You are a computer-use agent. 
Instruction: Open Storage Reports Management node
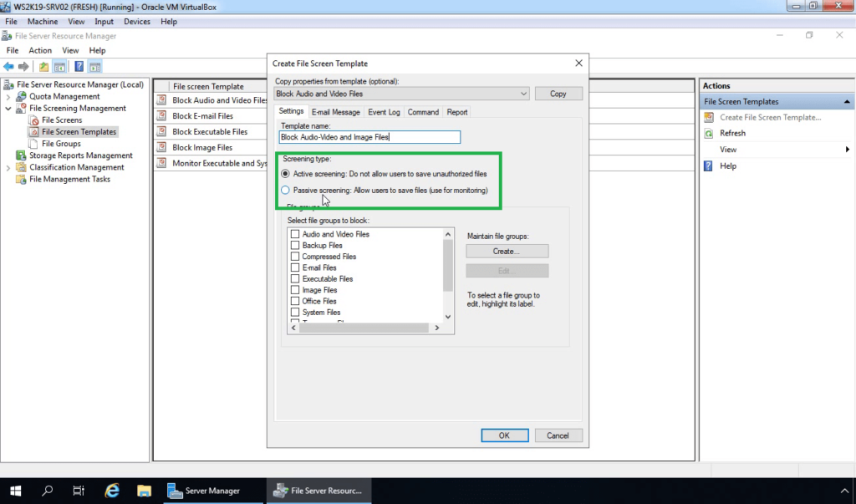pyautogui.click(x=81, y=155)
